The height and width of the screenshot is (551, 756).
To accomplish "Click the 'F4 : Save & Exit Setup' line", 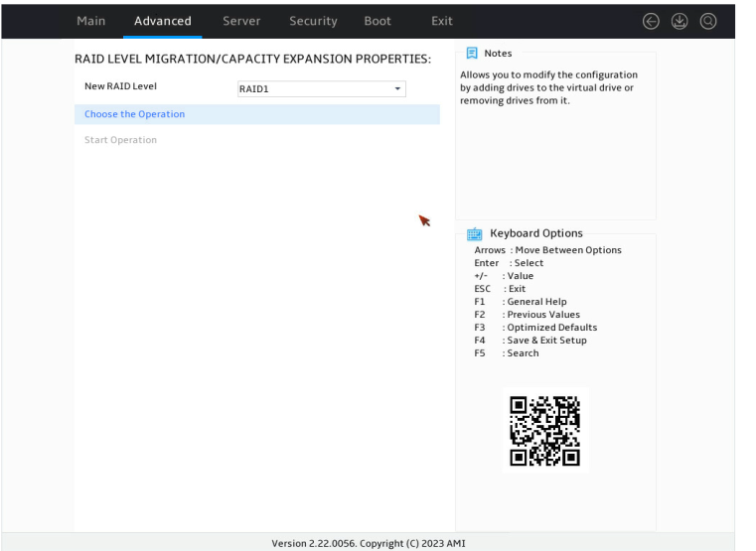I will point(530,341).
